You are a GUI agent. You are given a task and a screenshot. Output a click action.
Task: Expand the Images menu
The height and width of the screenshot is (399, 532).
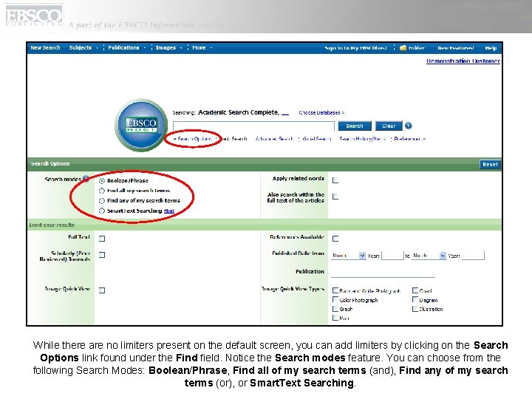click(x=168, y=48)
